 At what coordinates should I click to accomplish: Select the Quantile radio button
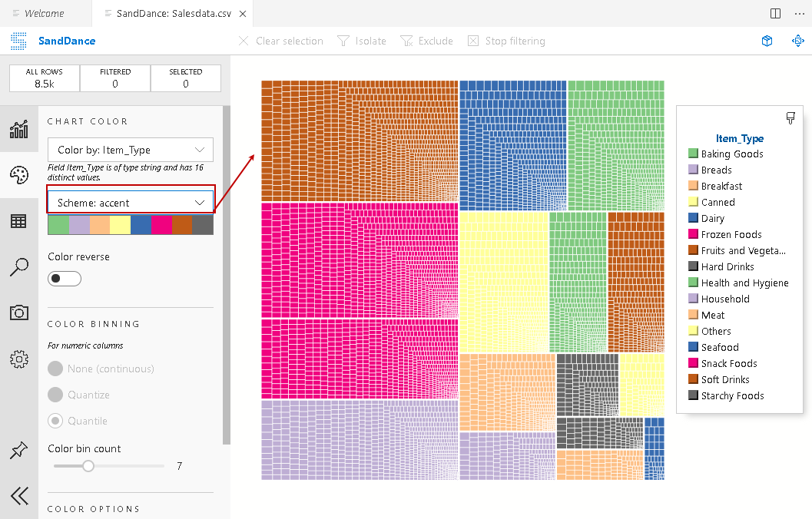(x=55, y=421)
